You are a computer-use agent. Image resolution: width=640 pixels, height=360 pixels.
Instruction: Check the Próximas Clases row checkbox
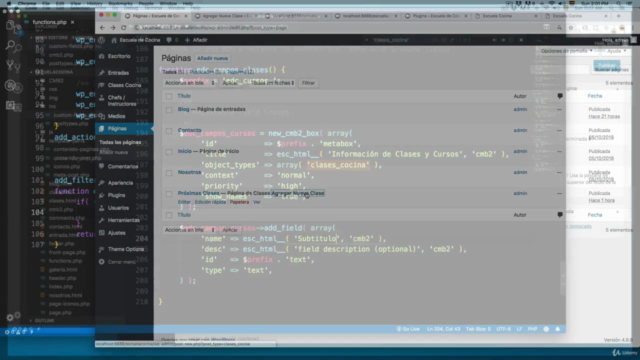pyautogui.click(x=169, y=194)
